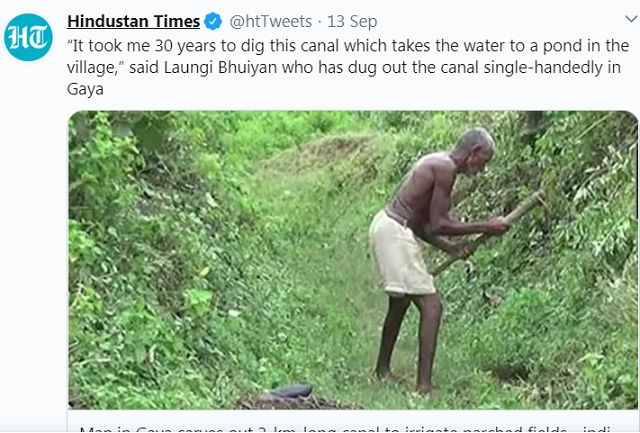Click the man's white shorts in the photo

[400, 254]
